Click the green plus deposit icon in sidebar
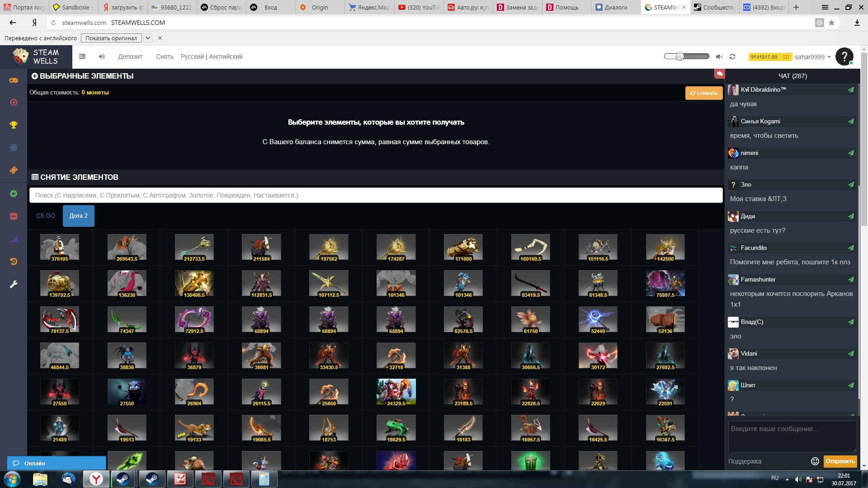 14,194
